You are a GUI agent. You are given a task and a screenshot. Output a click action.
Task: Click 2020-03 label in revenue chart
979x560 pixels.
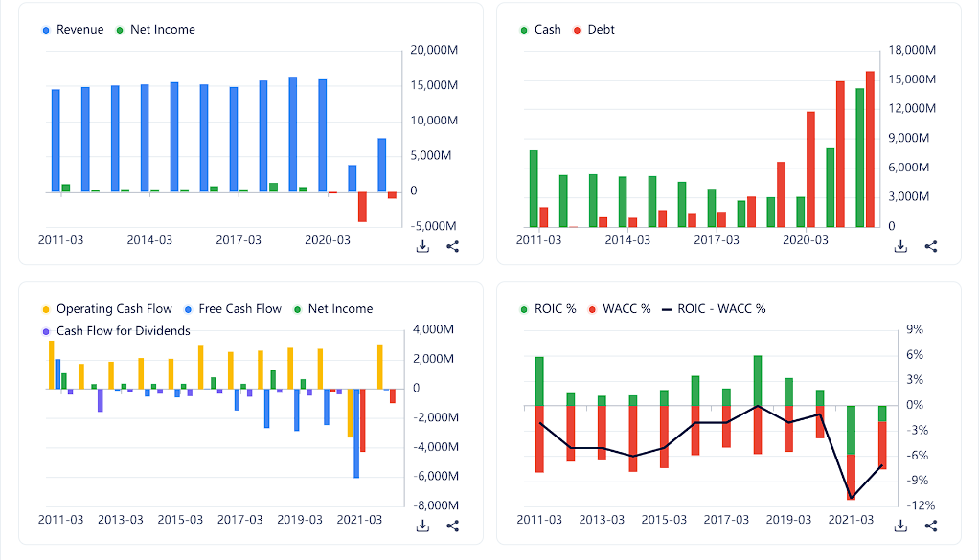[328, 240]
